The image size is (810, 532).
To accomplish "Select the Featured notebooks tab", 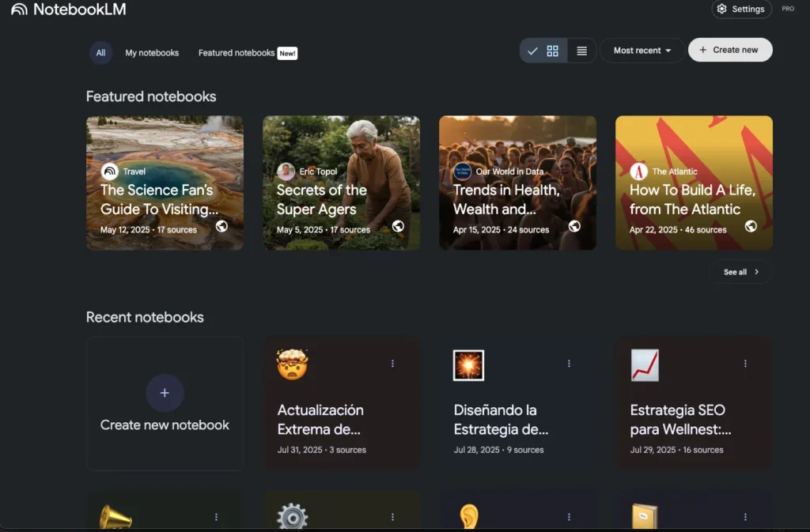I will (x=237, y=53).
